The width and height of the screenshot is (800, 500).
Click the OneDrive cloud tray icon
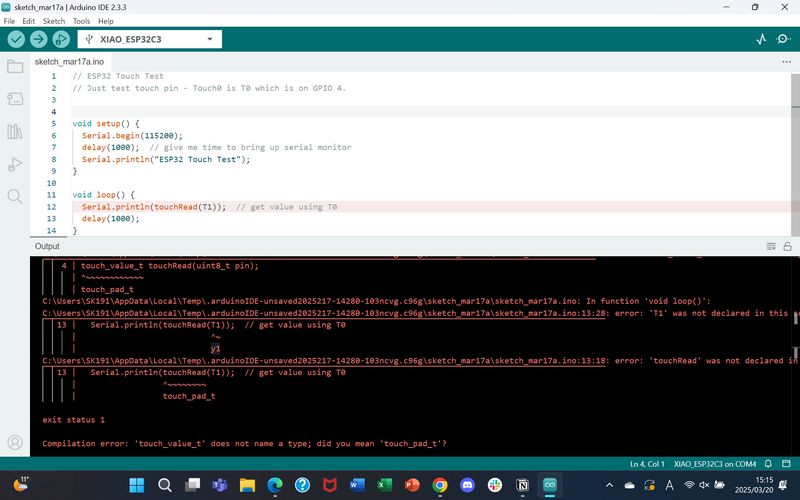pos(629,485)
